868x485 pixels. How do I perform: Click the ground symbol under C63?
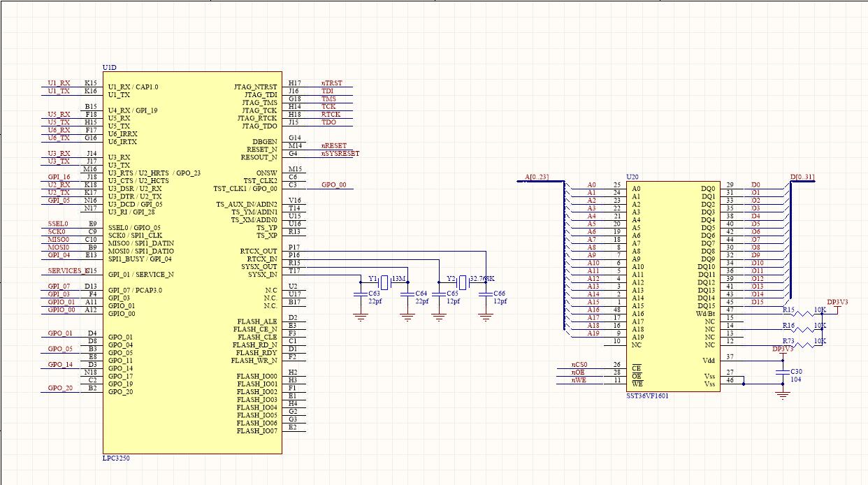point(361,318)
